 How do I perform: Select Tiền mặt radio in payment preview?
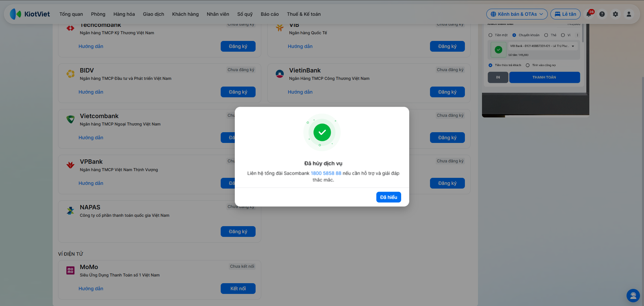point(490,35)
